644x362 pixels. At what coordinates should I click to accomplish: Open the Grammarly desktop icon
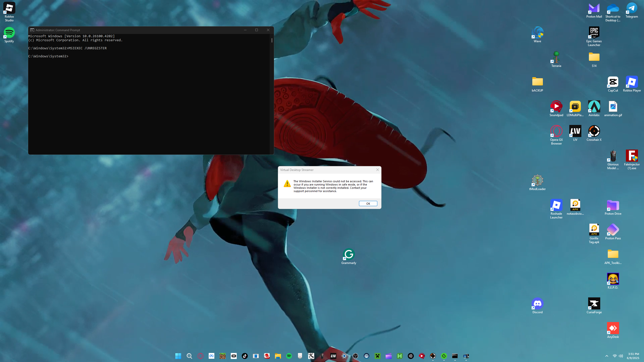click(x=349, y=254)
